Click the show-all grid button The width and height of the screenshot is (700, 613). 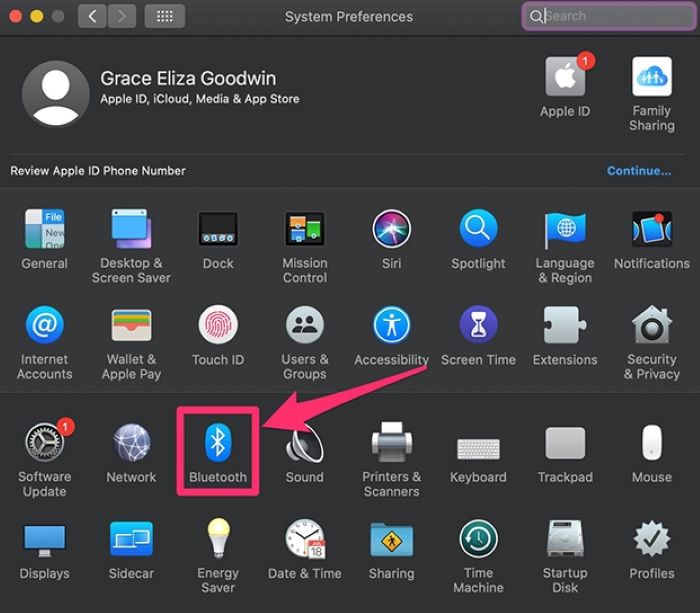(x=164, y=16)
